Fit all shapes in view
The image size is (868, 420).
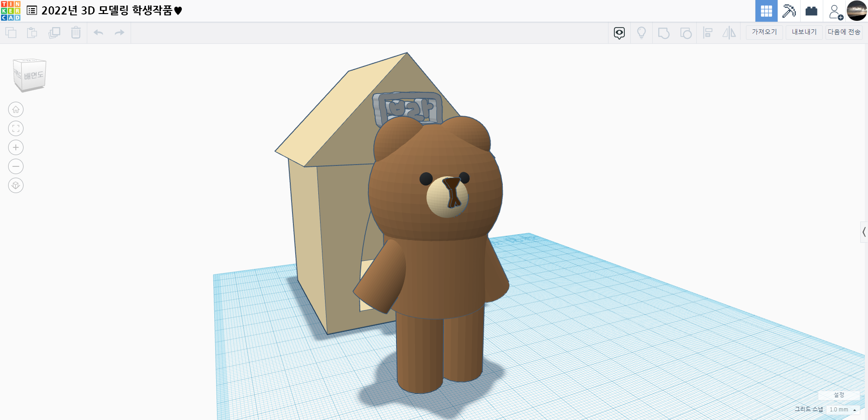click(x=16, y=128)
